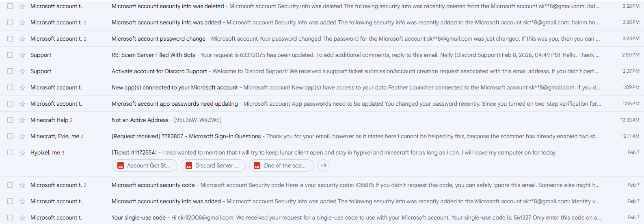Open the Account Got St... image attachment
The height and width of the screenshot is (224, 644).
145,165
